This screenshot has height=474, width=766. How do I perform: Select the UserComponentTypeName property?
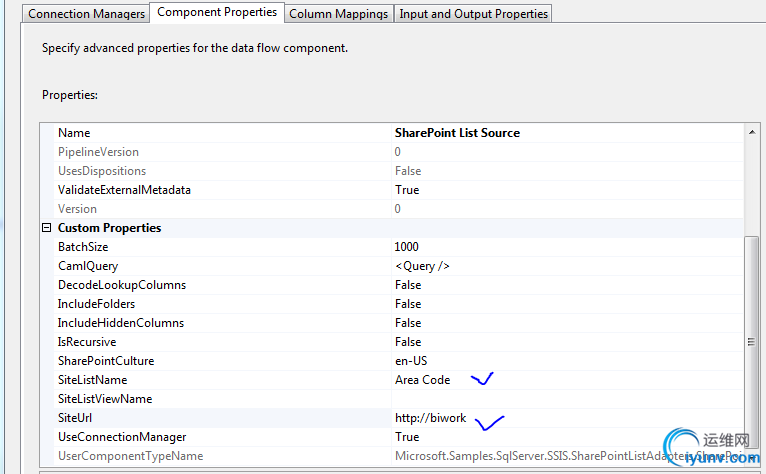click(x=130, y=456)
